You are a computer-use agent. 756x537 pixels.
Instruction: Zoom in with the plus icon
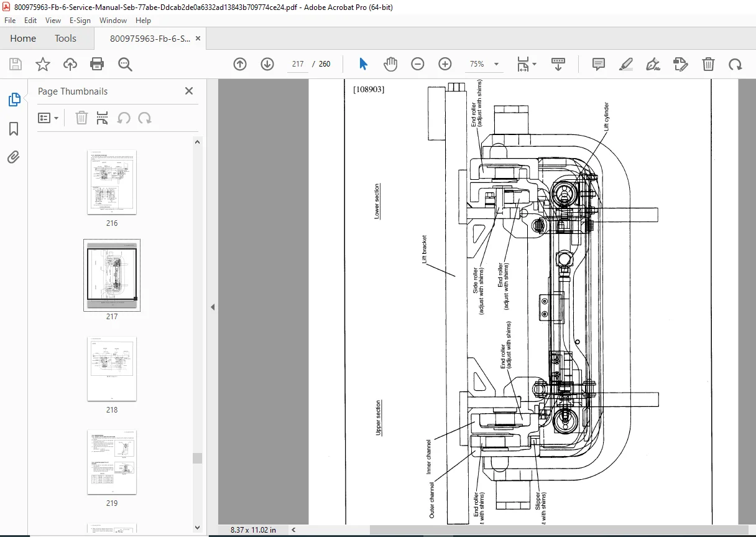445,64
